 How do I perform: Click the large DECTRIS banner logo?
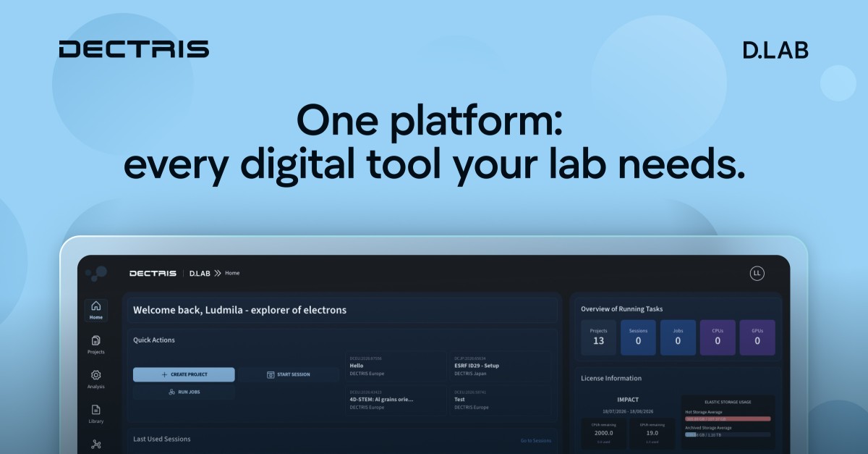tap(134, 49)
